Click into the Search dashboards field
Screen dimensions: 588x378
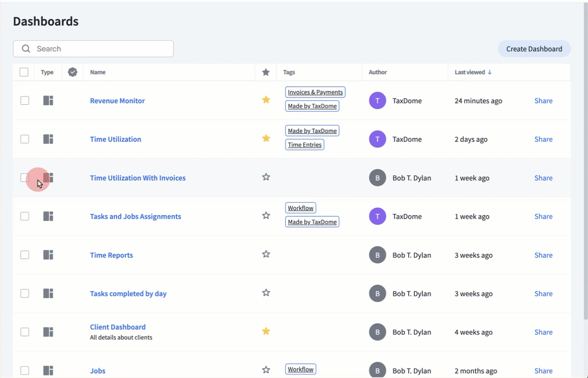[x=98, y=49]
